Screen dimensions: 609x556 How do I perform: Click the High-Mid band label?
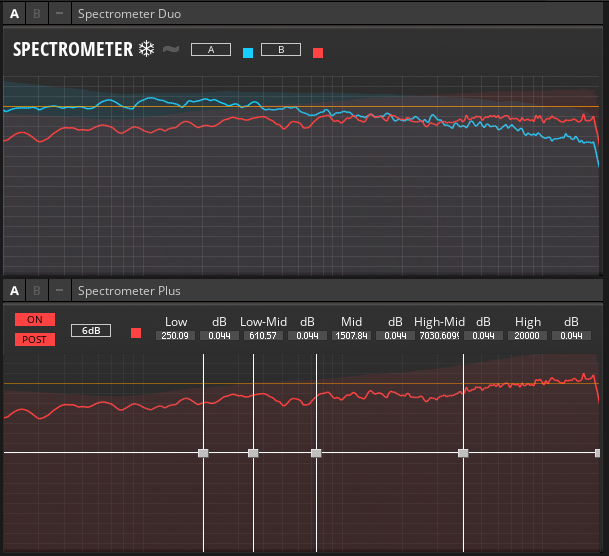[439, 322]
